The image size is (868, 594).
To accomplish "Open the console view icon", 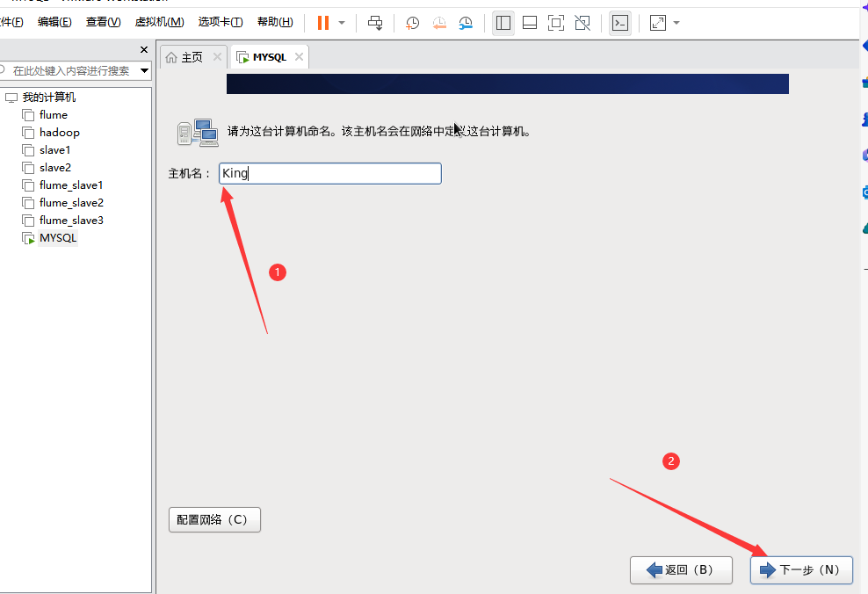I will 620,23.
